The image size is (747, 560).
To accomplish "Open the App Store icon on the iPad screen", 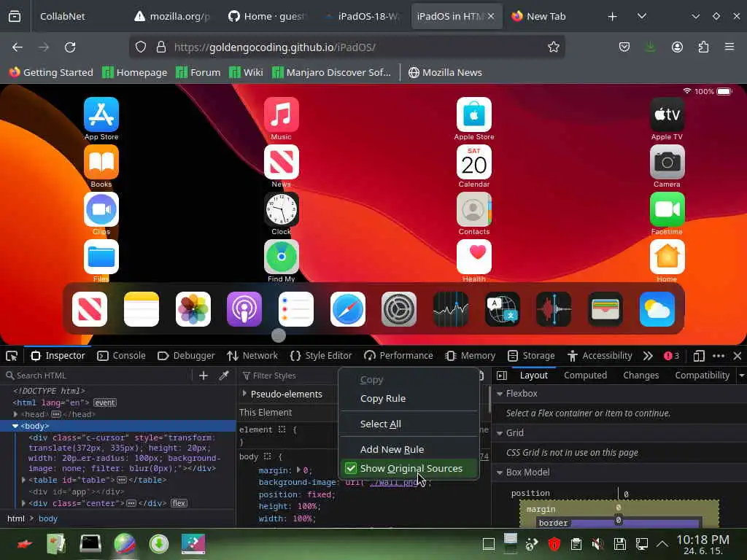I will pyautogui.click(x=101, y=114).
